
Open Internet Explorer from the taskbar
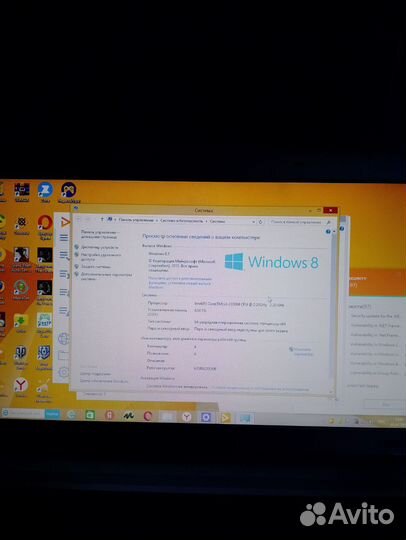point(71,415)
